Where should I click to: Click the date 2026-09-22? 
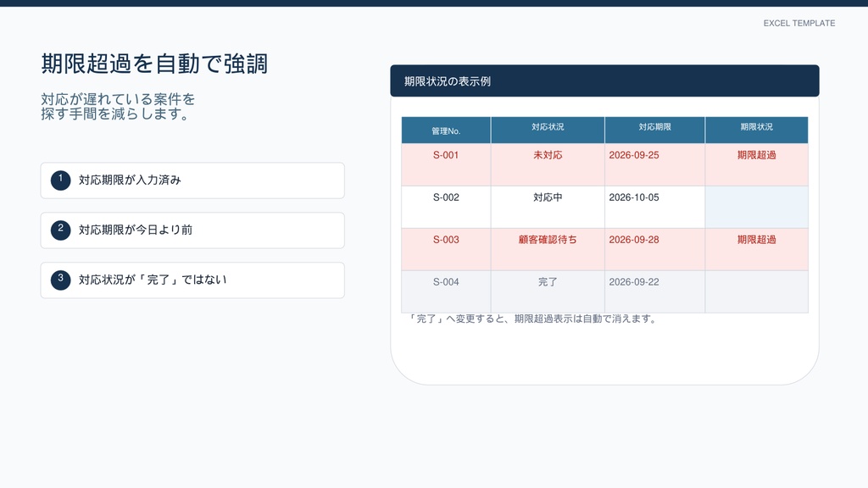pos(634,282)
